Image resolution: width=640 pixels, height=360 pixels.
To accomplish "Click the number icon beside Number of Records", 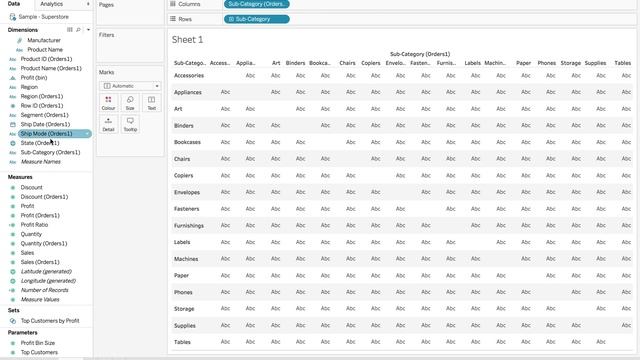I will click(x=12, y=290).
